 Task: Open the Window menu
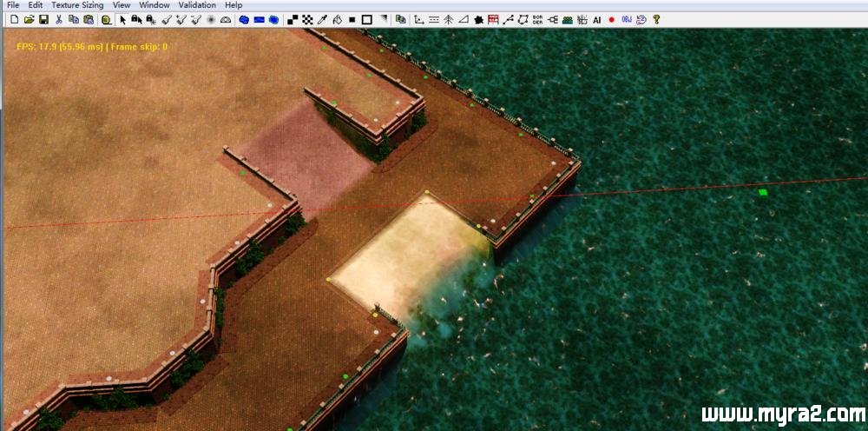pos(155,5)
